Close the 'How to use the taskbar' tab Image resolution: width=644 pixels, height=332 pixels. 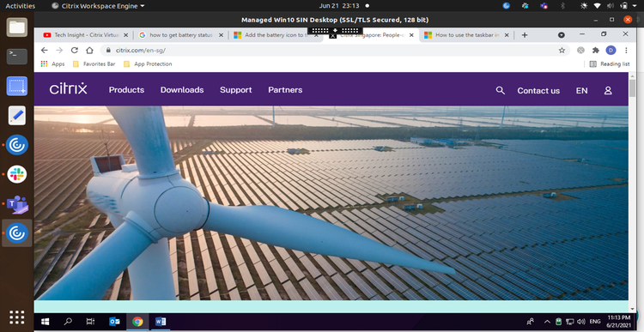[x=507, y=35]
